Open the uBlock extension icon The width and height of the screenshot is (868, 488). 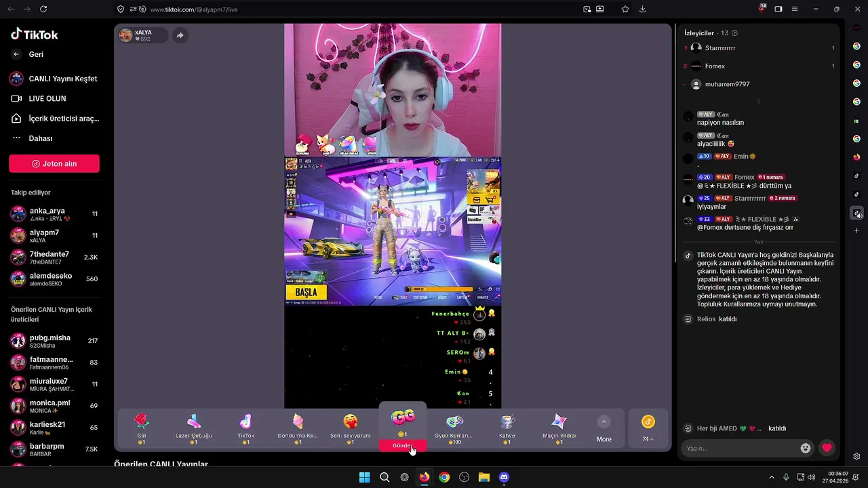(762, 8)
